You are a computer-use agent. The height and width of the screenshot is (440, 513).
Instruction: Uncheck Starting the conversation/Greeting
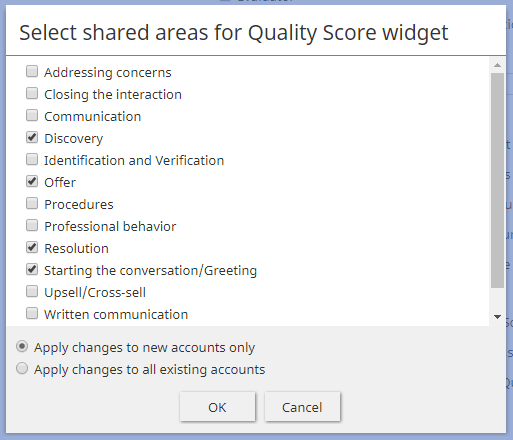pyautogui.click(x=32, y=269)
